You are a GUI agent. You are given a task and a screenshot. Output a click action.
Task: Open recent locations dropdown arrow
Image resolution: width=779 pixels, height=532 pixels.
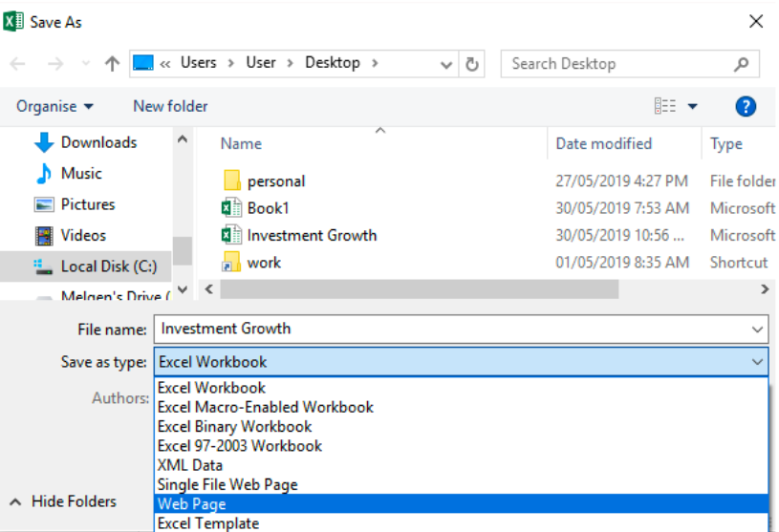(86, 64)
